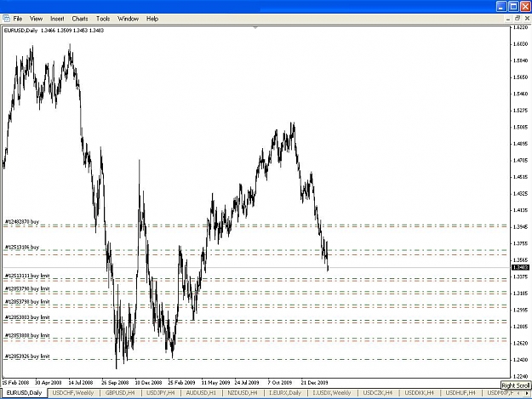Click the 1.2430 price scale label
Screen dimensions: 532x399
pos(521,360)
